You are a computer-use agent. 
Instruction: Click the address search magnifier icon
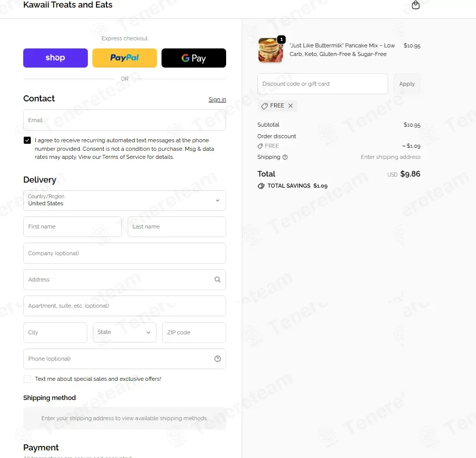point(218,279)
